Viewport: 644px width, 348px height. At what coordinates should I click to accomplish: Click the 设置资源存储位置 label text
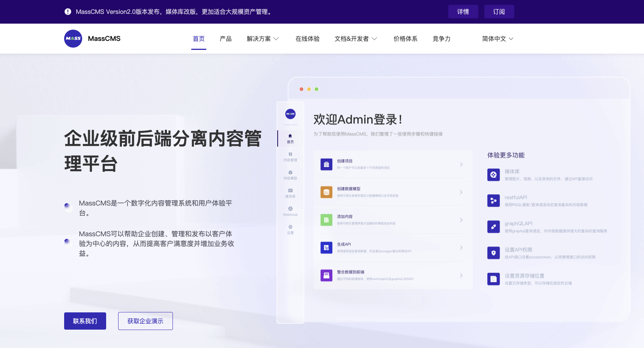tap(524, 276)
